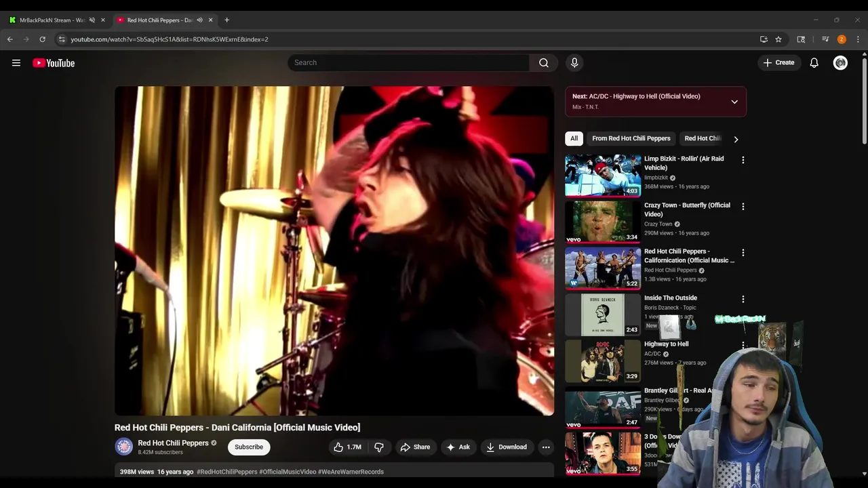Open browser extensions icon
This screenshot has height=488, width=868.
[x=801, y=39]
